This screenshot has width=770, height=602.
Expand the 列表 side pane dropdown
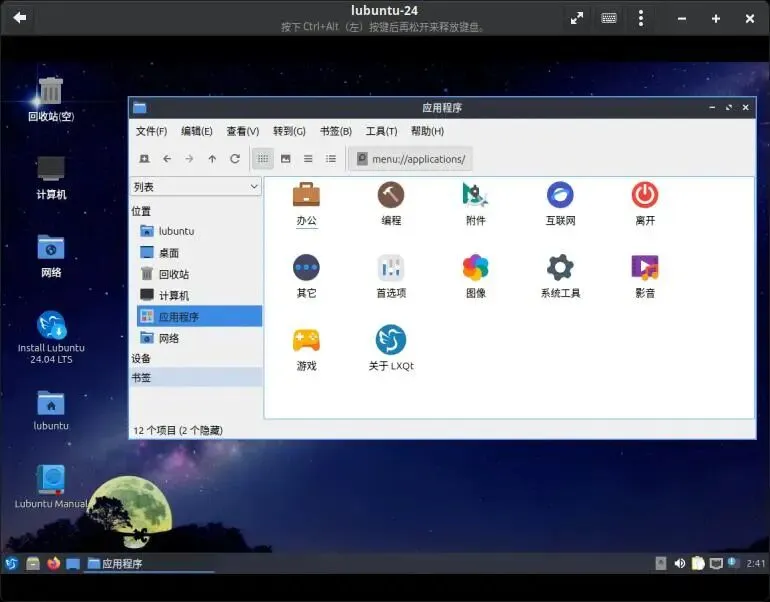point(195,187)
